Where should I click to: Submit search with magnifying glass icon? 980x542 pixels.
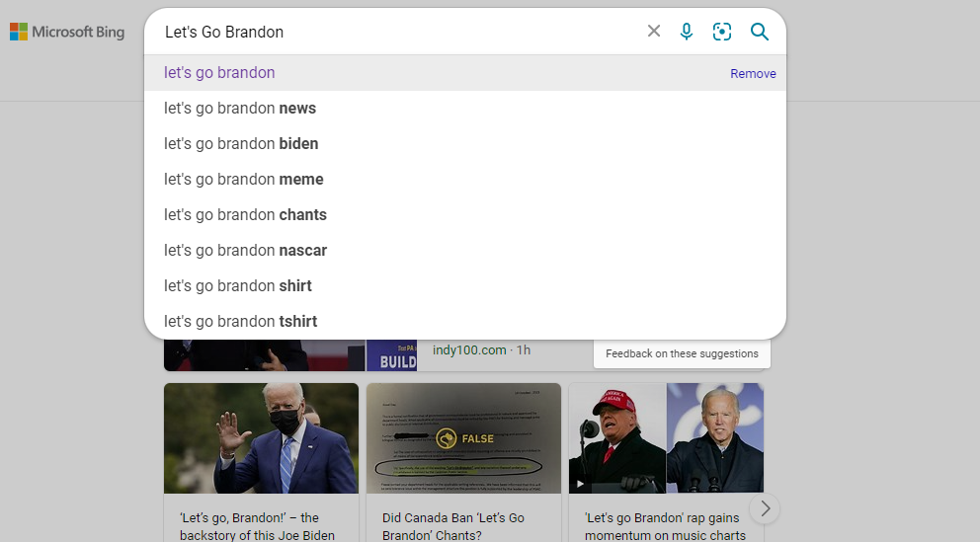click(x=760, y=32)
